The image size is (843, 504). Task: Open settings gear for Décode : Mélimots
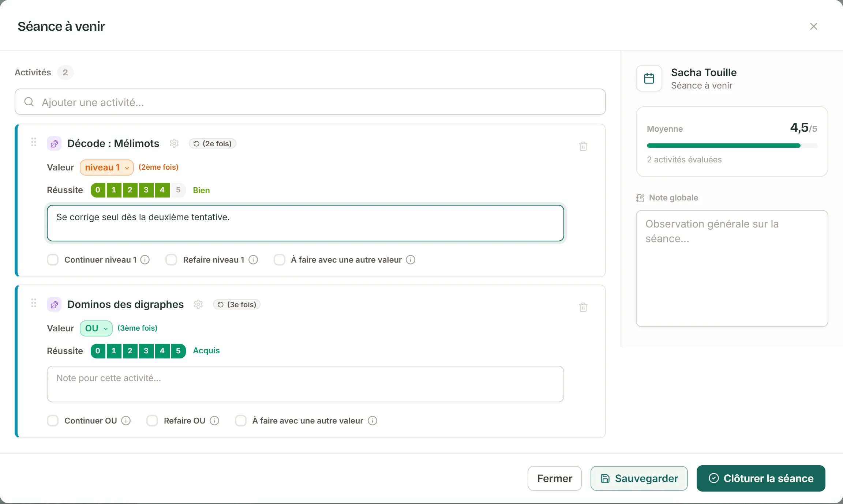click(174, 143)
